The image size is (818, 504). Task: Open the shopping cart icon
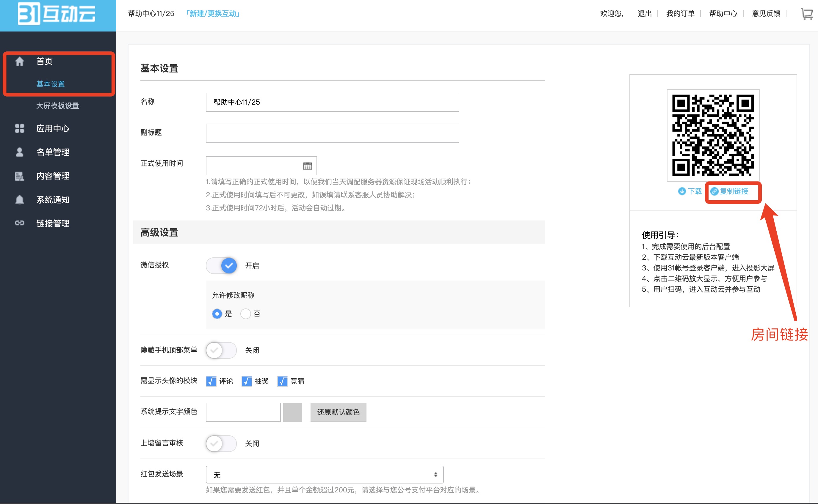tap(807, 14)
